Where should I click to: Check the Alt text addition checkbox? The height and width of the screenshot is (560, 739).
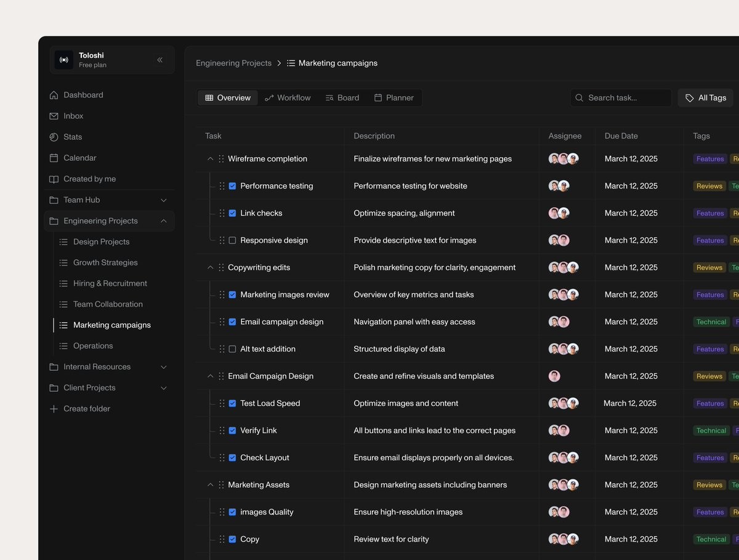pos(232,349)
